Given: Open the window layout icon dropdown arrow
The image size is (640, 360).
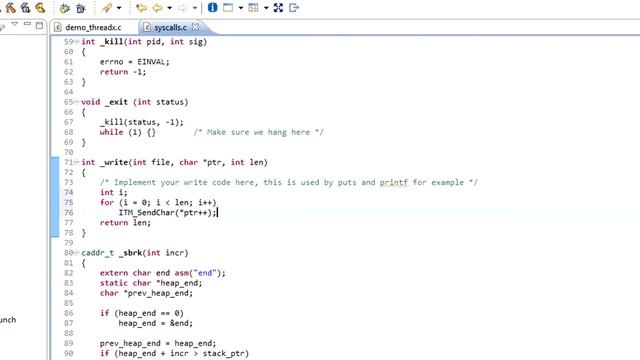Looking at the screenshot, I should point(241,8).
